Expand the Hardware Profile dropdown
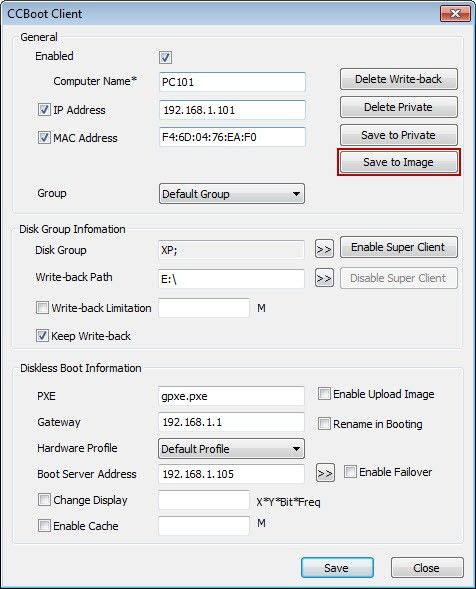The image size is (476, 589). [x=231, y=449]
